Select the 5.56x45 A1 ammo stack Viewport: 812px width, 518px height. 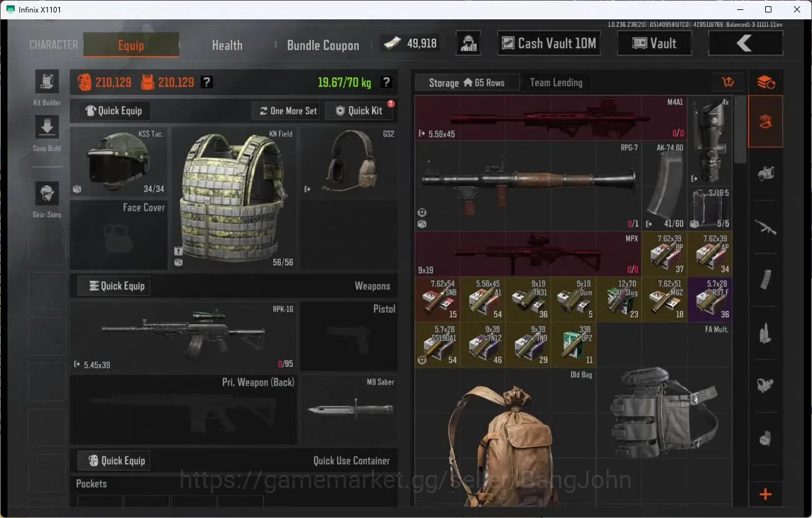pos(483,299)
